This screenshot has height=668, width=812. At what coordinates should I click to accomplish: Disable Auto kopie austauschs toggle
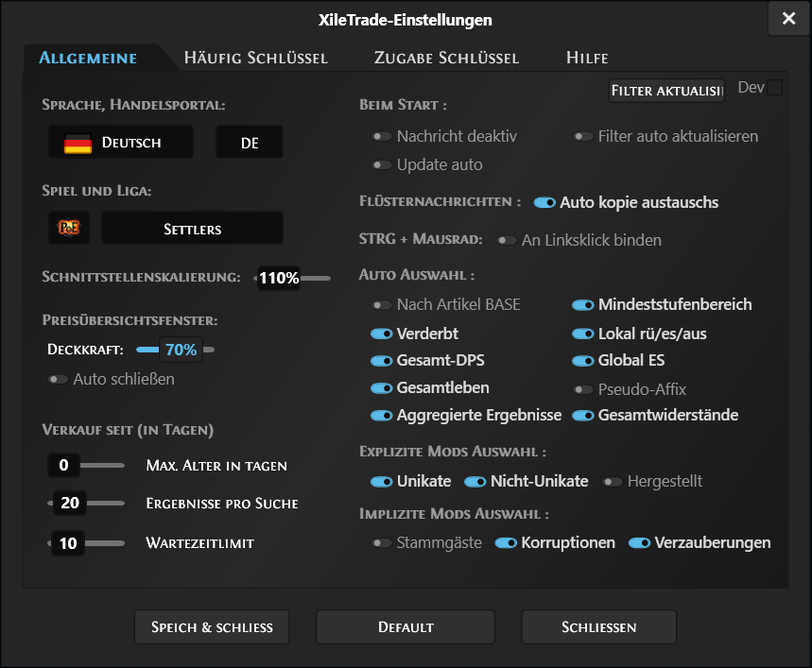(x=544, y=202)
